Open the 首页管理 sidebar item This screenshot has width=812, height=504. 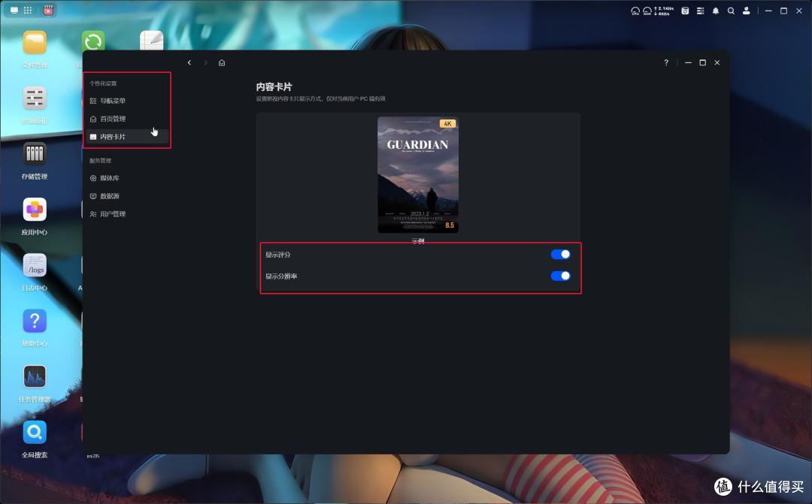coord(127,119)
